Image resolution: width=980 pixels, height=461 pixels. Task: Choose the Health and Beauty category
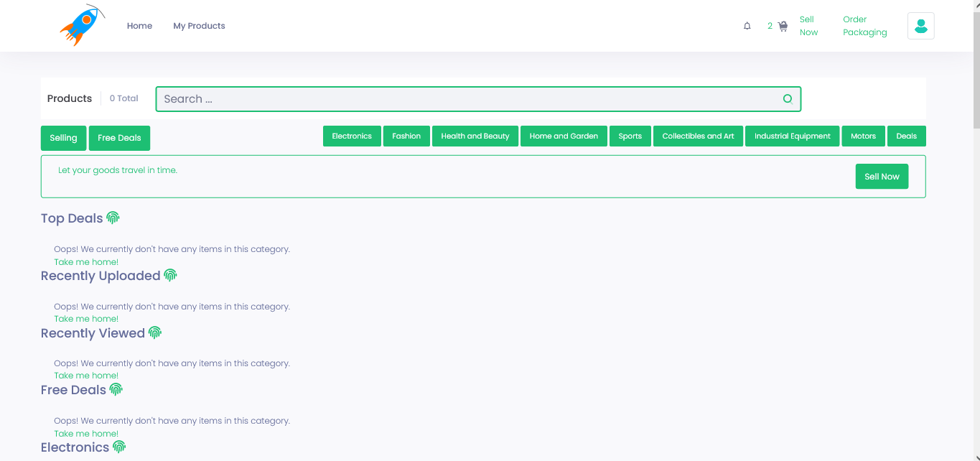pyautogui.click(x=475, y=136)
